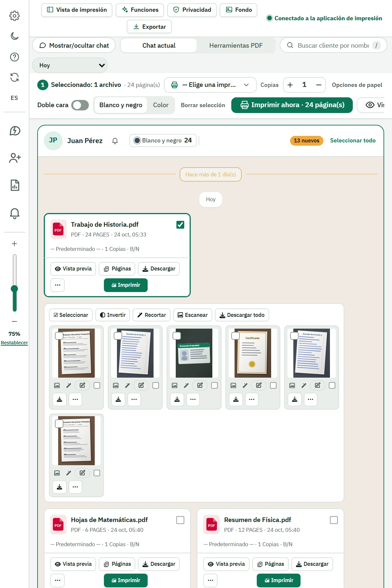Open more options for fifth image thumbnail
Image resolution: width=392 pixels, height=588 pixels.
[310, 399]
